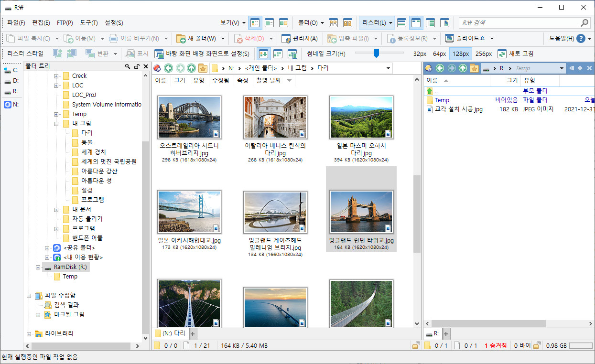Open favorites star icon in left pane
The height and width of the screenshot is (364, 595).
pos(203,68)
